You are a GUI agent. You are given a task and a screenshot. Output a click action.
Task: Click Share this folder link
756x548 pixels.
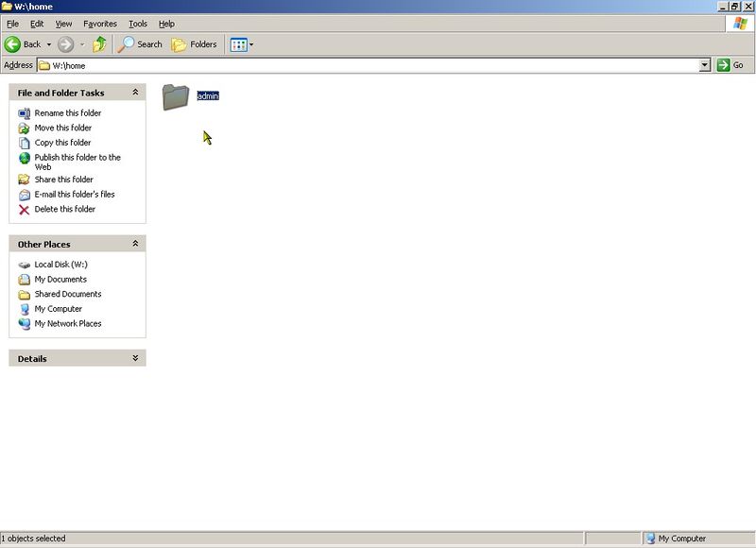click(x=63, y=180)
